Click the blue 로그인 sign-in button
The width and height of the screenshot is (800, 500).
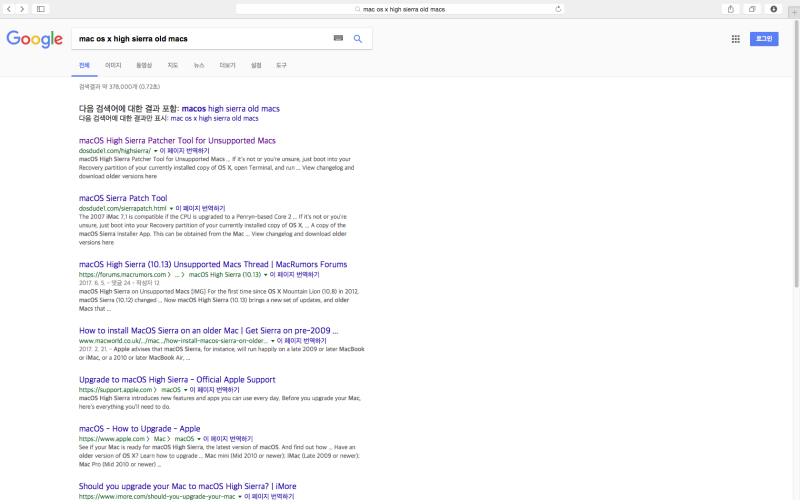click(x=764, y=39)
